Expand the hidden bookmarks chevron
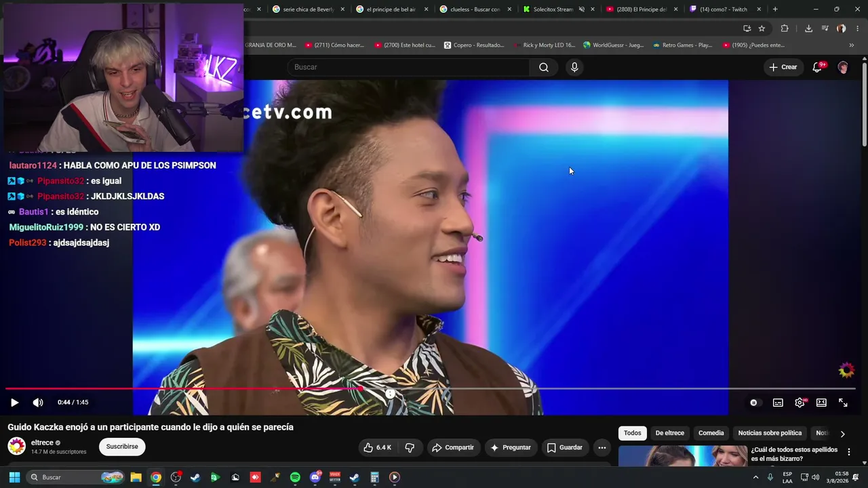Viewport: 868px width, 488px height. point(852,45)
